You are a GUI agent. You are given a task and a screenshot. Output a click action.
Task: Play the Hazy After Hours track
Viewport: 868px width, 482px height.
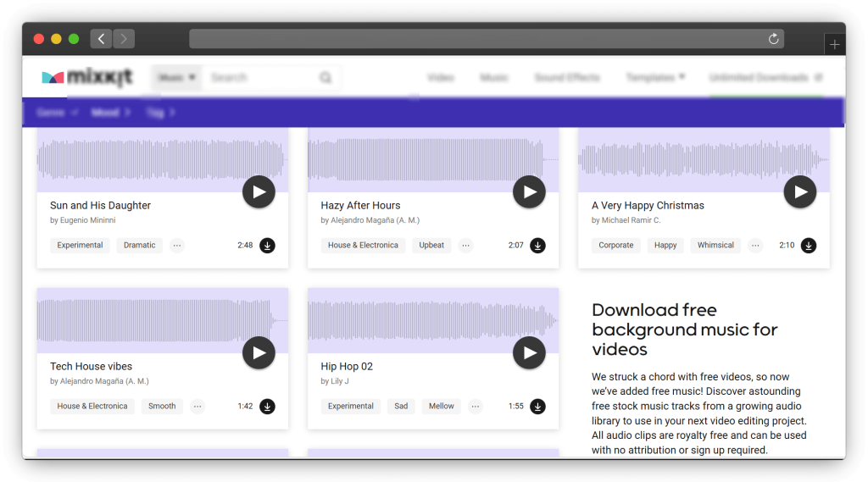529,191
